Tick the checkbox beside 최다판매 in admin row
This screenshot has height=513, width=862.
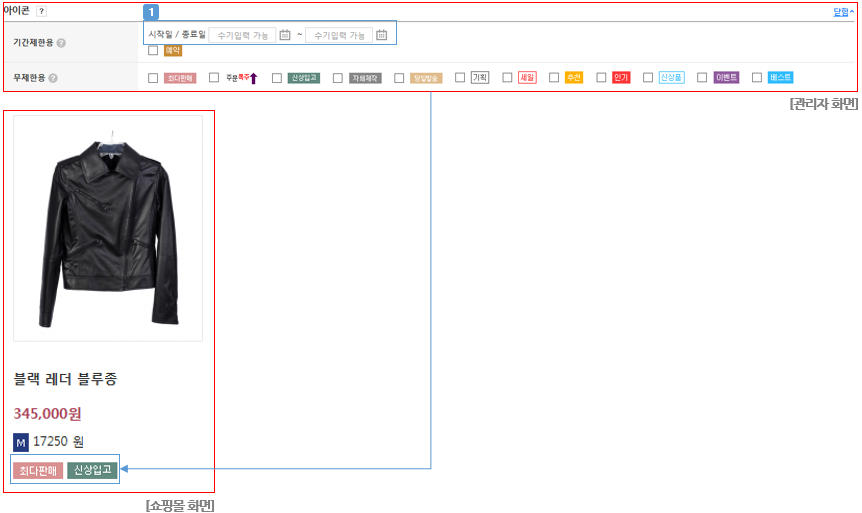(153, 78)
